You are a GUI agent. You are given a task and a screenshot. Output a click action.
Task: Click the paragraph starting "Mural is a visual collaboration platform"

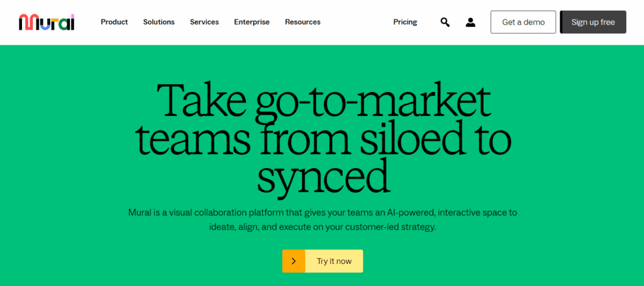coord(323,220)
